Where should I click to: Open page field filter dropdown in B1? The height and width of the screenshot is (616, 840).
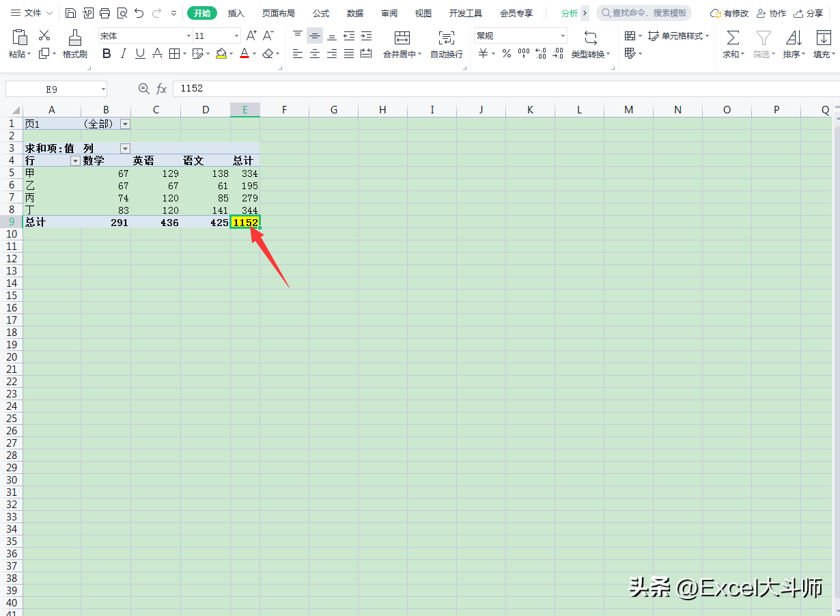(125, 124)
